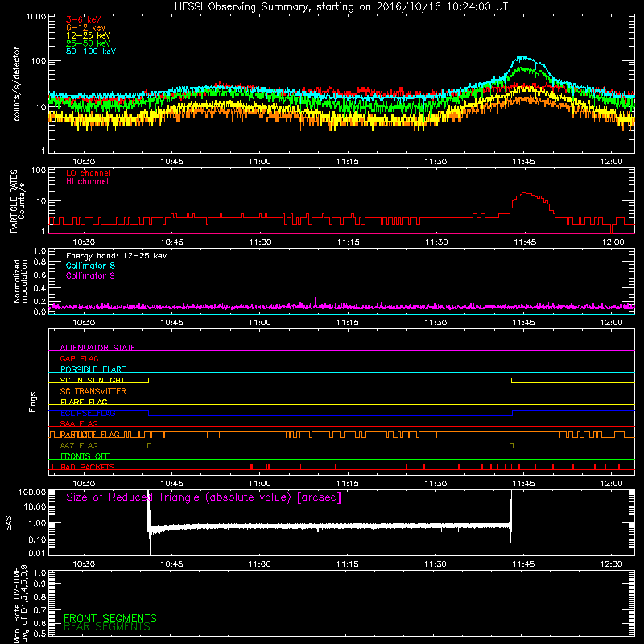Select the green 25-50 keV legend label

pyautogui.click(x=89, y=43)
